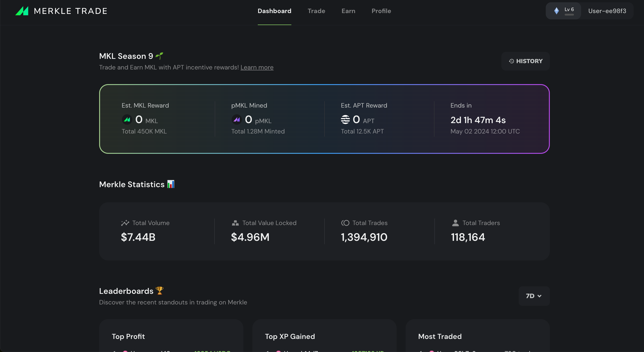Screen dimensions: 644x352
Task: Expand the User-ee98f3 account menu
Action: [x=607, y=11]
